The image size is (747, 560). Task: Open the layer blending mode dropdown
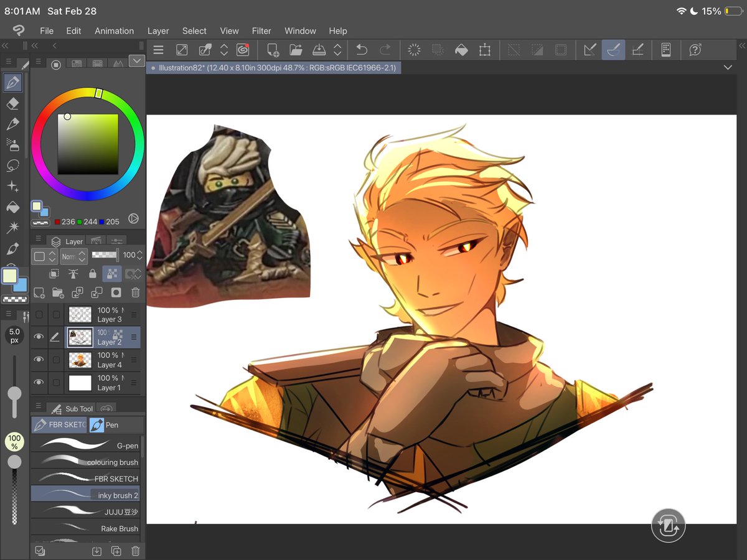pos(73,256)
